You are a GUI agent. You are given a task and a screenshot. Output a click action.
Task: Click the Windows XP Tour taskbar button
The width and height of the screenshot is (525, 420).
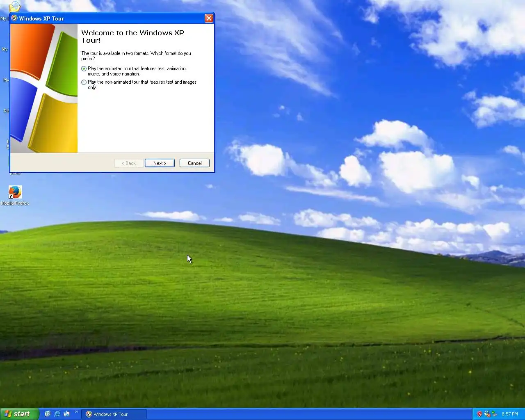[114, 414]
